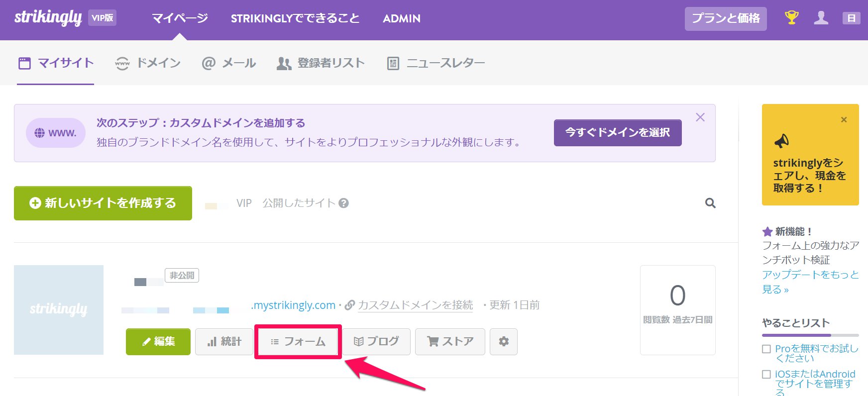
Task: Click 今すぐドメインを選択 button
Action: coord(618,132)
